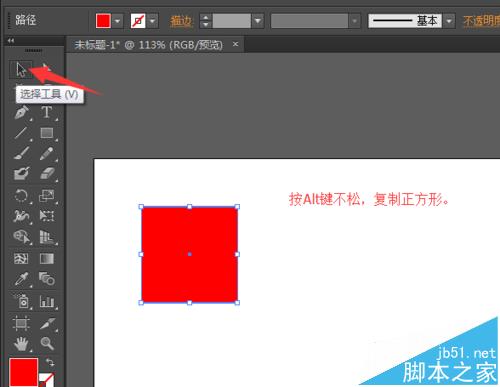The width and height of the screenshot is (500, 387).
Task: Click the square's top-right corner handle
Action: click(x=237, y=207)
